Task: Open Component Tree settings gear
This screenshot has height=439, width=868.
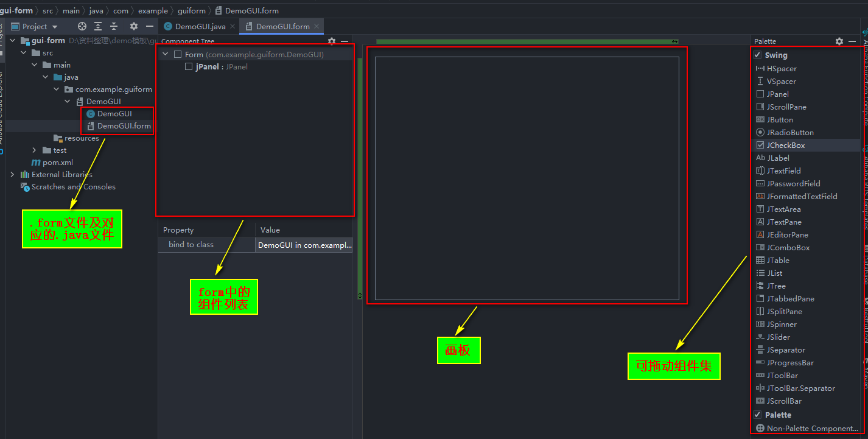Action: pyautogui.click(x=332, y=41)
